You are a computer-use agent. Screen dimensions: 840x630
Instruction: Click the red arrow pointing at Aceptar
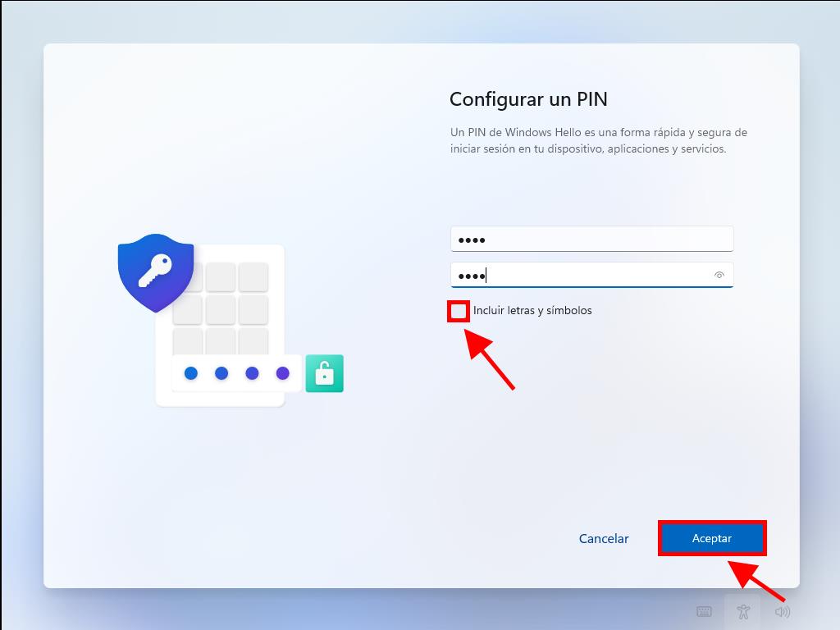click(756, 581)
